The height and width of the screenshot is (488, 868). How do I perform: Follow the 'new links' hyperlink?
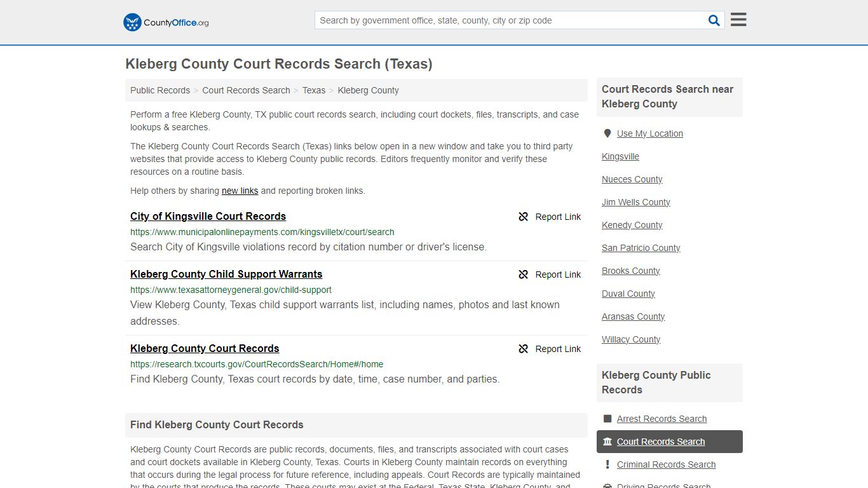click(240, 191)
